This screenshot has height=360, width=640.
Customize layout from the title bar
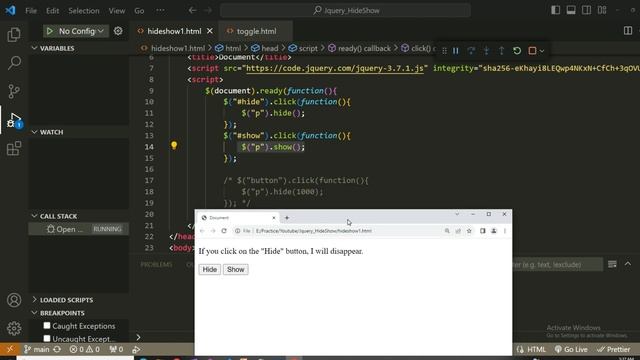tap(602, 10)
